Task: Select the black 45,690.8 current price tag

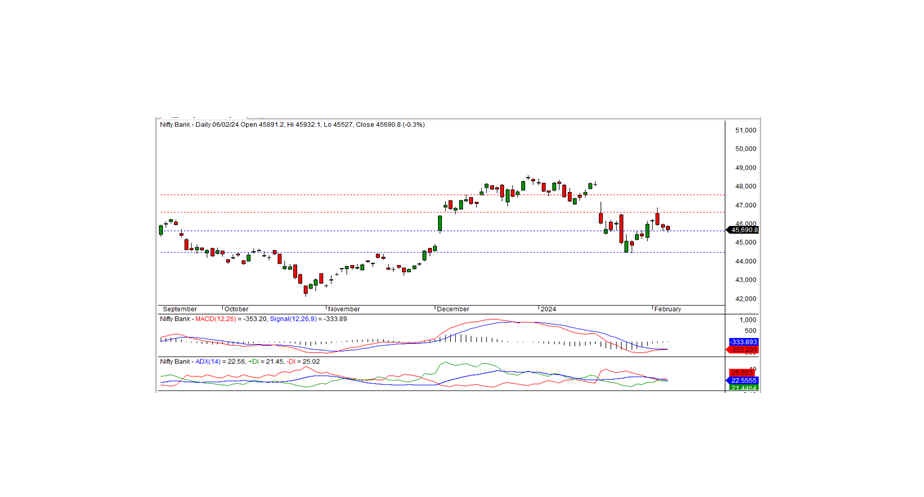Action: coord(744,230)
